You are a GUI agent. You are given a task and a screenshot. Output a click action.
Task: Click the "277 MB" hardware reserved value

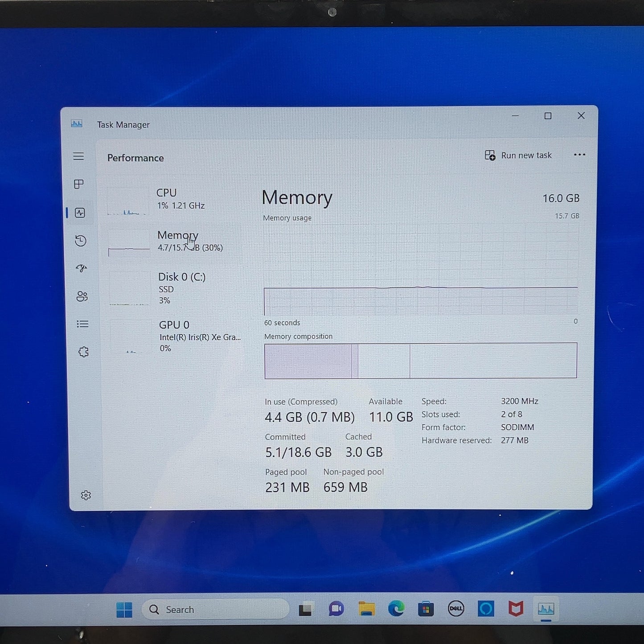click(x=515, y=440)
